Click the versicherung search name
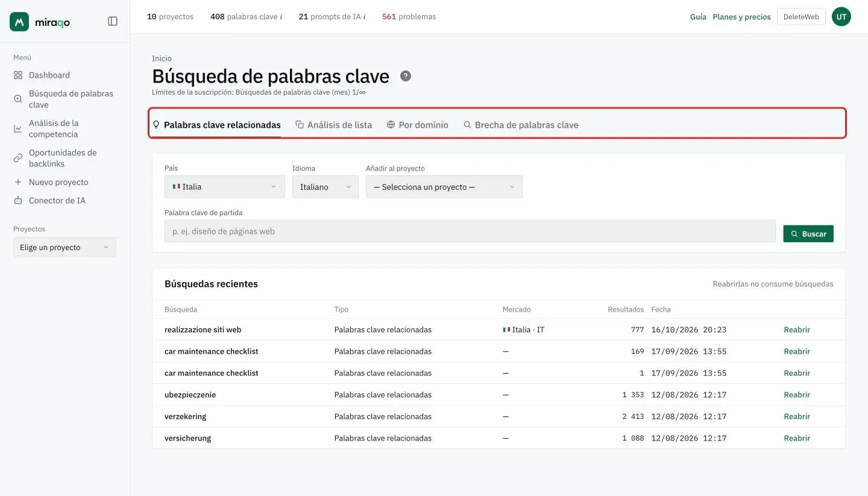This screenshot has width=868, height=496. tap(187, 438)
